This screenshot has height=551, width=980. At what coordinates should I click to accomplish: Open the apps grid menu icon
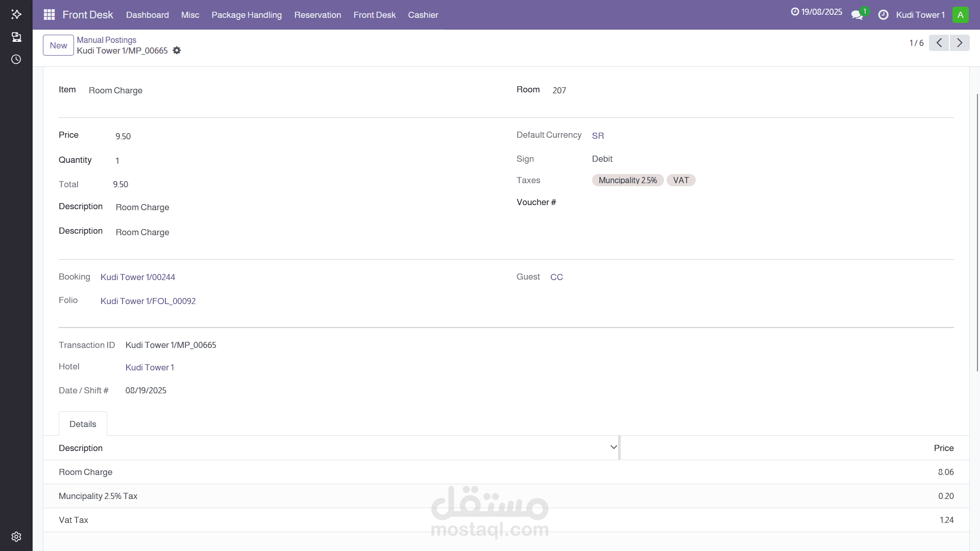(x=49, y=15)
